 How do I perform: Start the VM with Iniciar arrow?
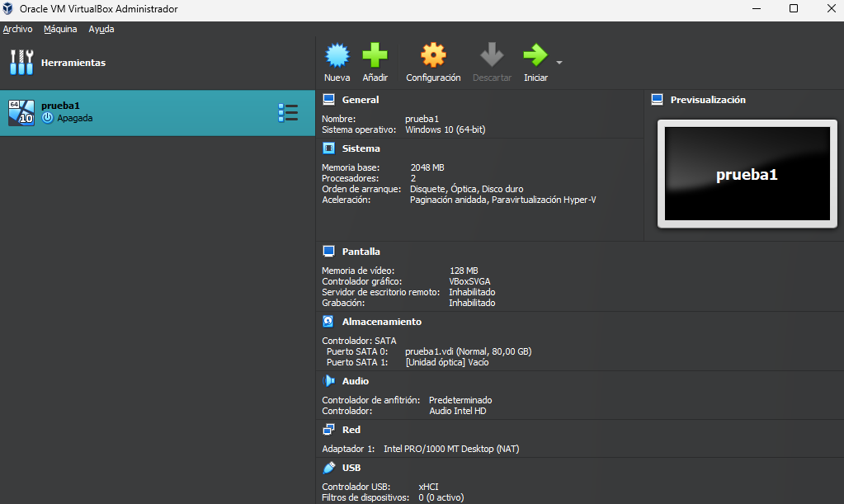point(535,55)
